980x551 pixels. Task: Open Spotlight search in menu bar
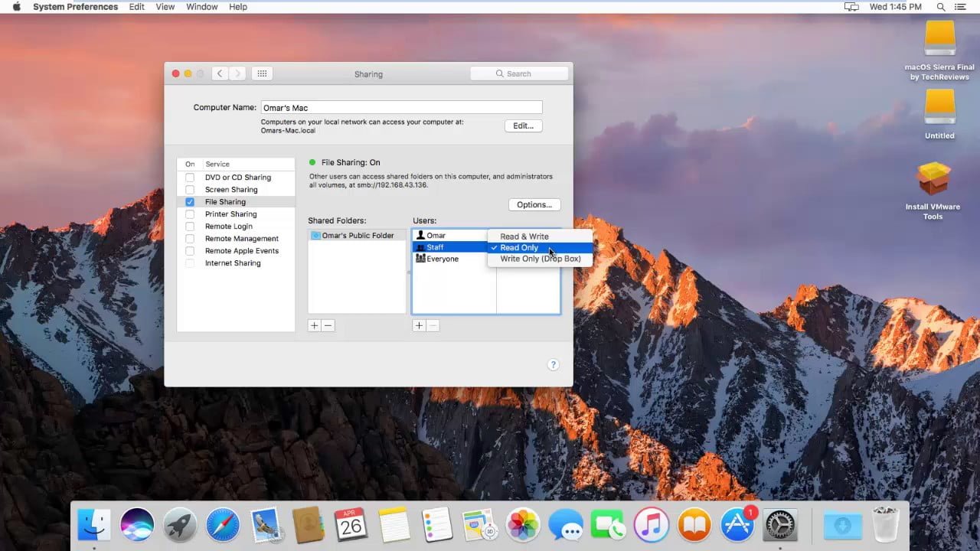tap(940, 7)
